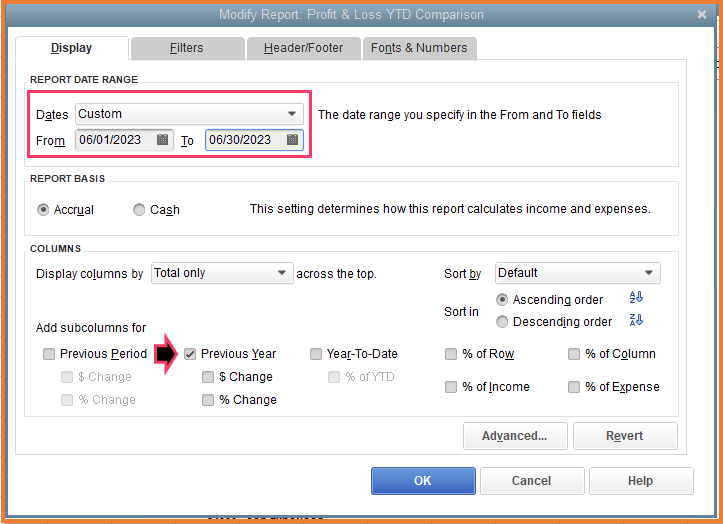Uncheck the Previous Year checkbox
This screenshot has height=524, width=723.
point(190,353)
